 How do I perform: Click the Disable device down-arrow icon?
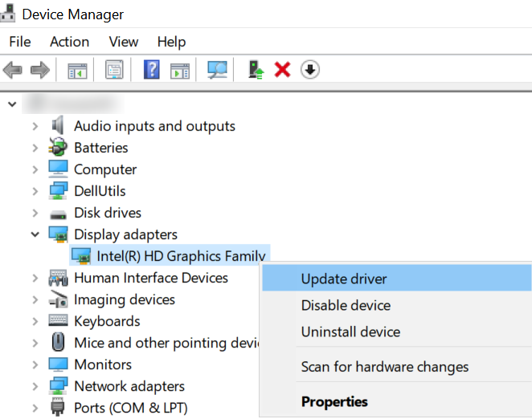pos(309,71)
